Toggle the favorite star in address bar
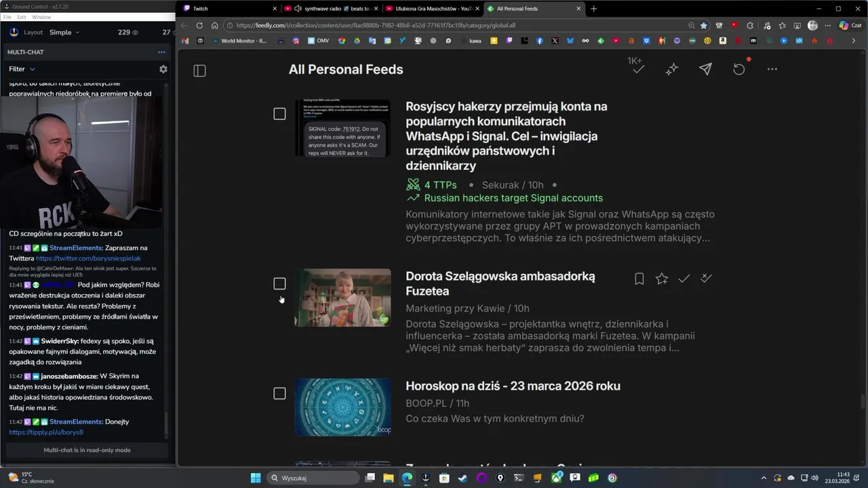 click(704, 26)
